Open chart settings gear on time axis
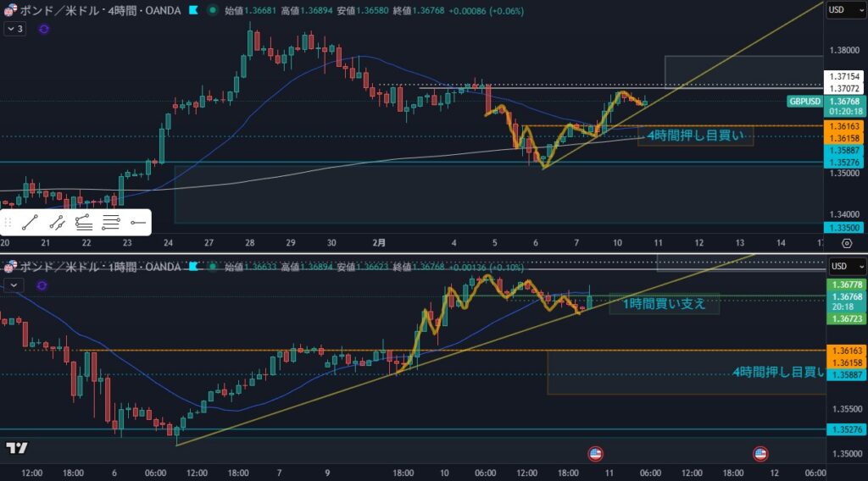The image size is (868, 481). [846, 243]
